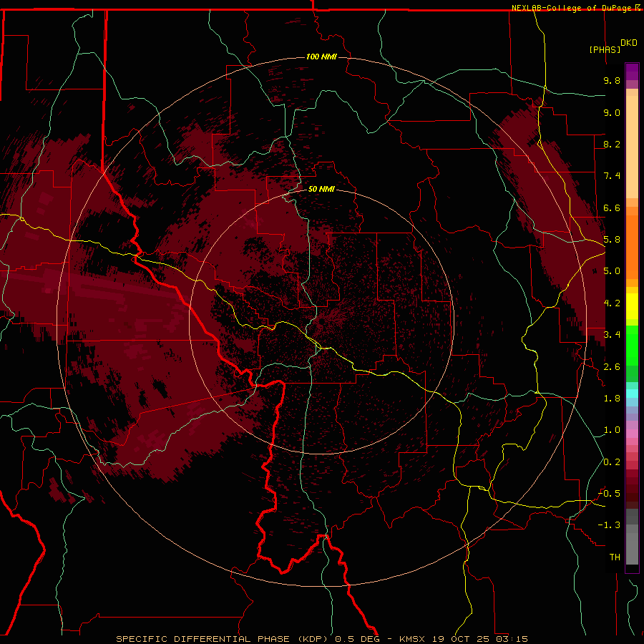Click the purple swatch at color bar top
The height and width of the screenshot is (644, 644).
pos(632,72)
